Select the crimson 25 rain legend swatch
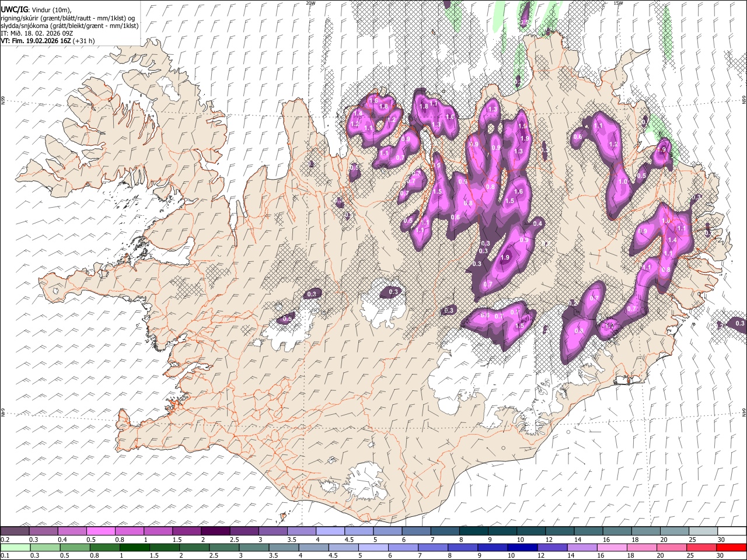The height and width of the screenshot is (560, 747). pos(701,548)
